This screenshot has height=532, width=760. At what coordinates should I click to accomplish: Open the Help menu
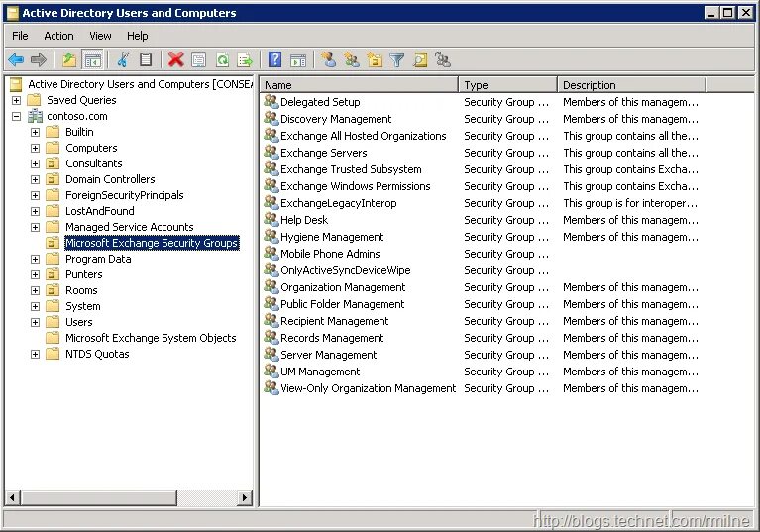137,36
